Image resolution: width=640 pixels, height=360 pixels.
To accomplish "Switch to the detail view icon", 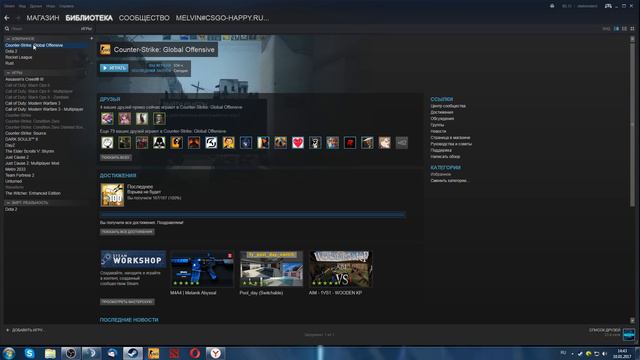I will [x=616, y=29].
